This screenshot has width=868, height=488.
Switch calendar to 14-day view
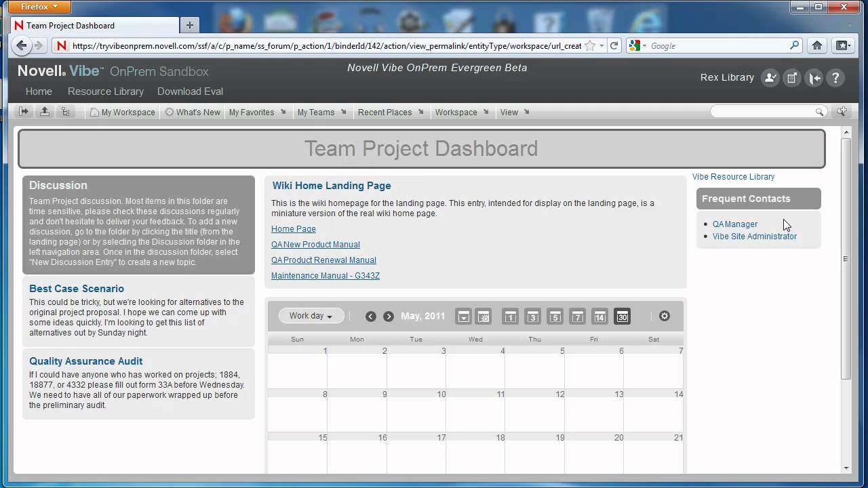coord(599,317)
